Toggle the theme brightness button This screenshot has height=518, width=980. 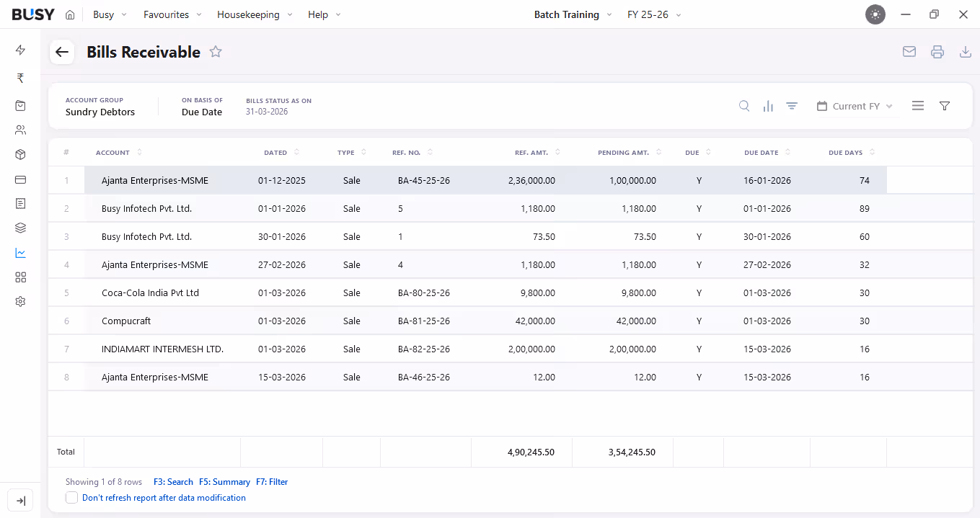pyautogui.click(x=875, y=14)
